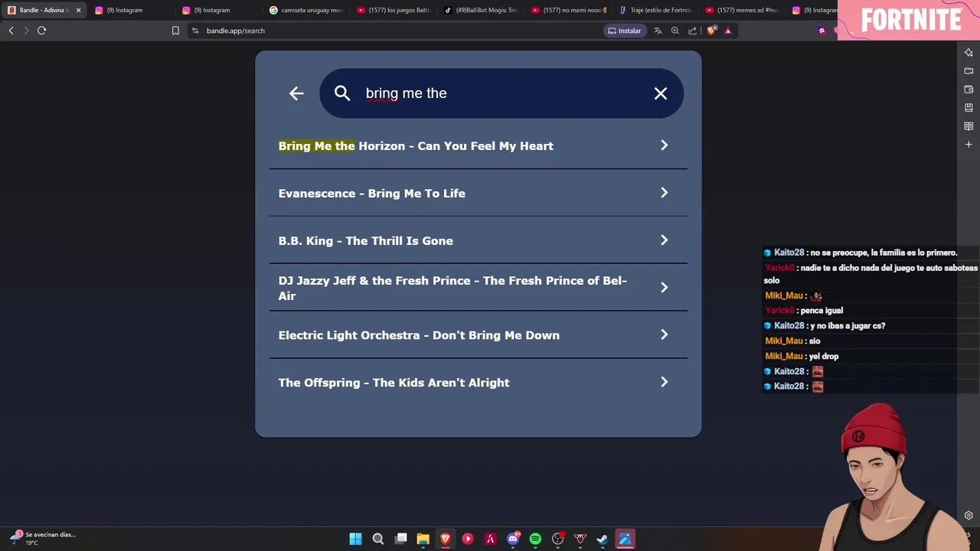Select The Offspring - The Kids Aren't Alright

[479, 383]
